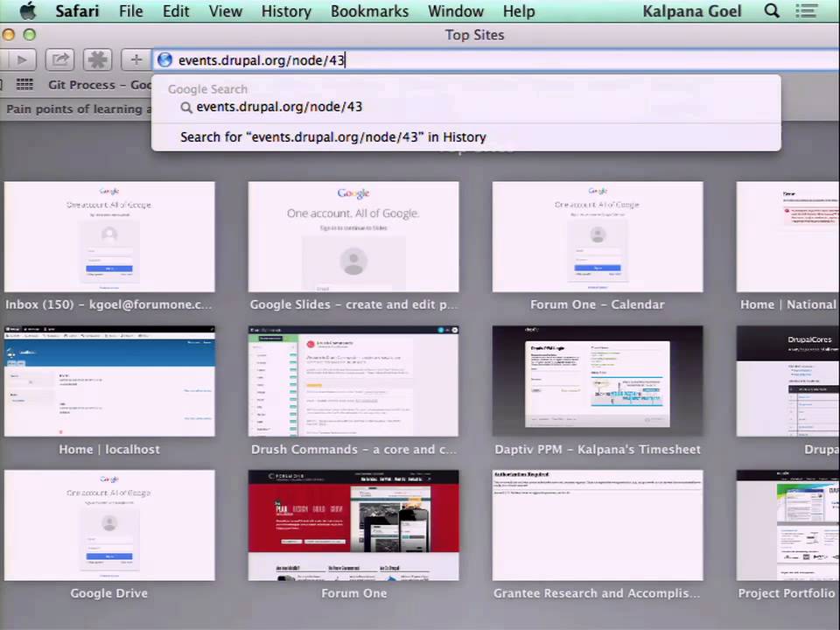This screenshot has width=840, height=630.
Task: Open the Window menu
Action: (x=456, y=11)
